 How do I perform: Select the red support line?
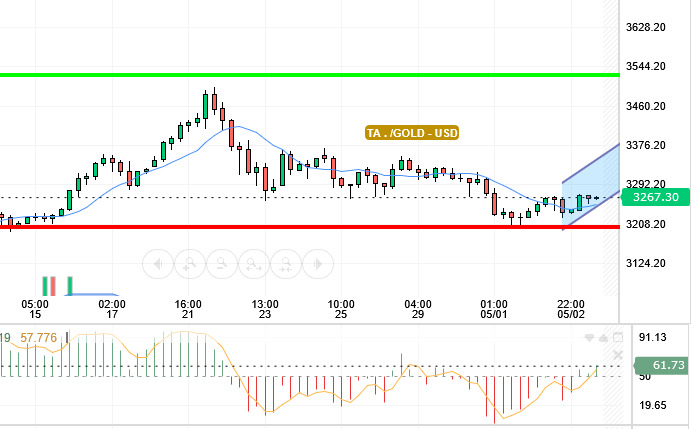(309, 227)
